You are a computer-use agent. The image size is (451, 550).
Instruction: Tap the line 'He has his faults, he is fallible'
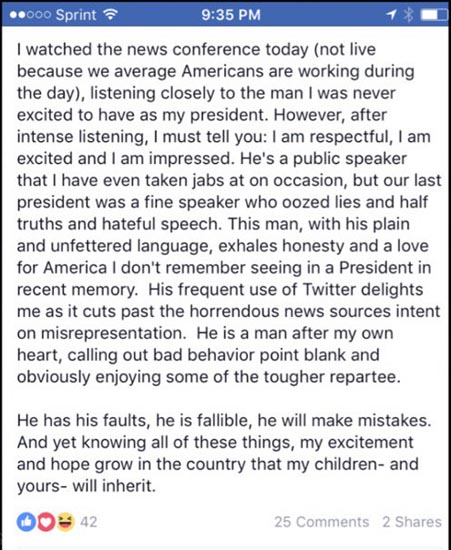(224, 420)
